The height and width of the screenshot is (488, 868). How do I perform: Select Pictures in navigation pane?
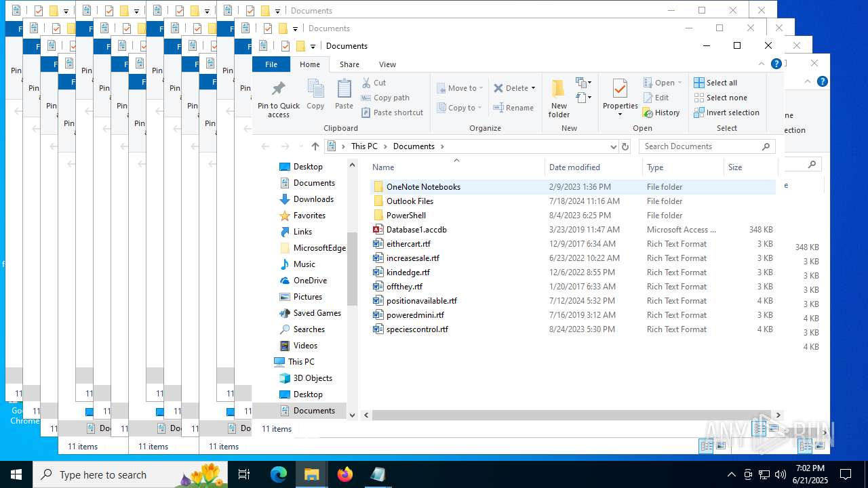point(307,297)
